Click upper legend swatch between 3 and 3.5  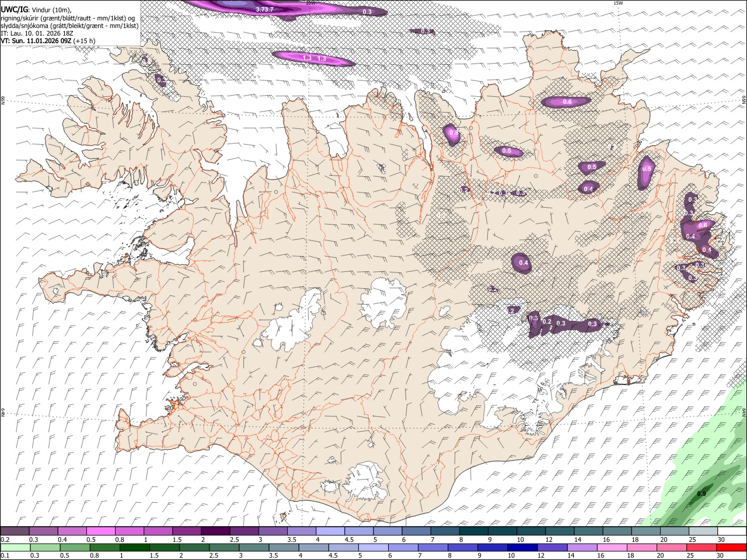272,531
